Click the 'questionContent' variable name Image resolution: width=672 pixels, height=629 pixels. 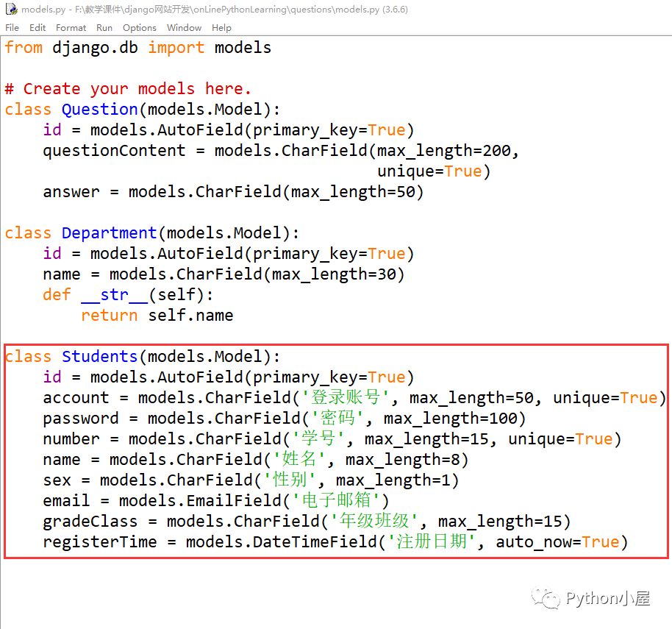(x=114, y=151)
